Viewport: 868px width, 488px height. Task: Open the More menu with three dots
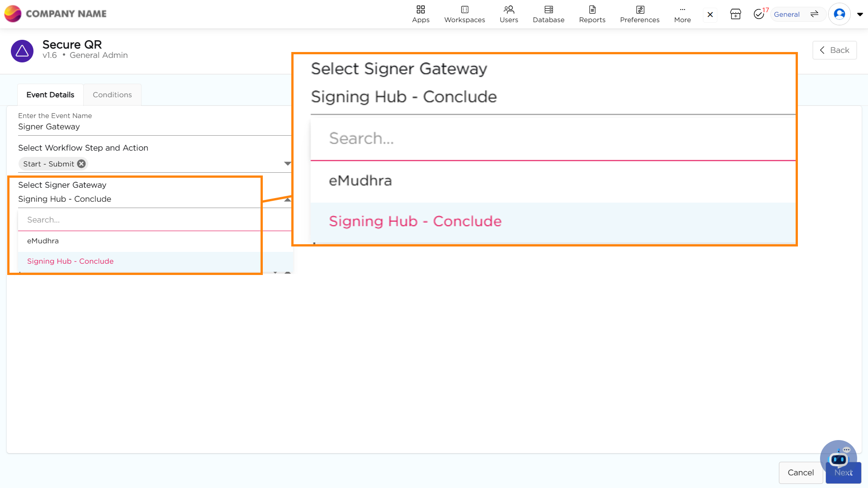pos(682,14)
